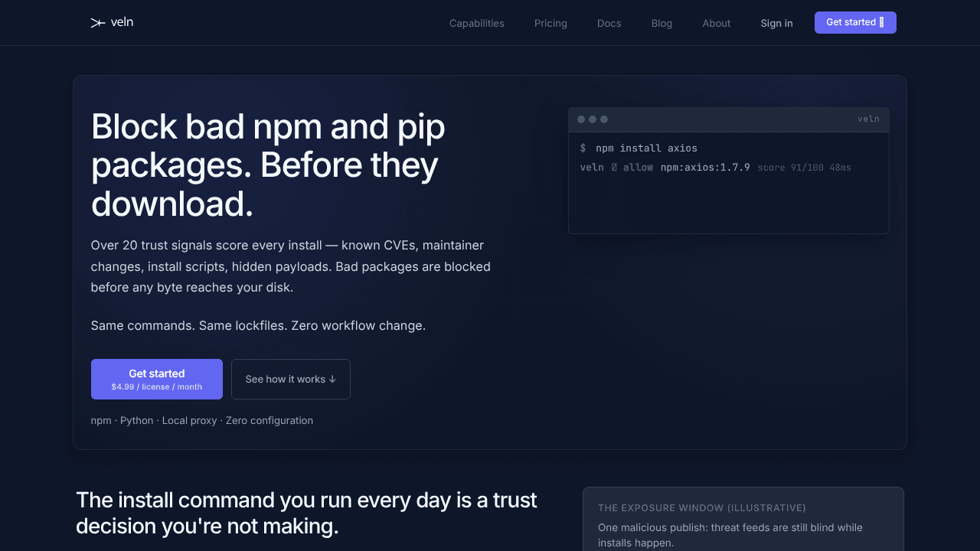The width and height of the screenshot is (980, 551).
Task: Click the header Get started button
Action: [x=855, y=22]
